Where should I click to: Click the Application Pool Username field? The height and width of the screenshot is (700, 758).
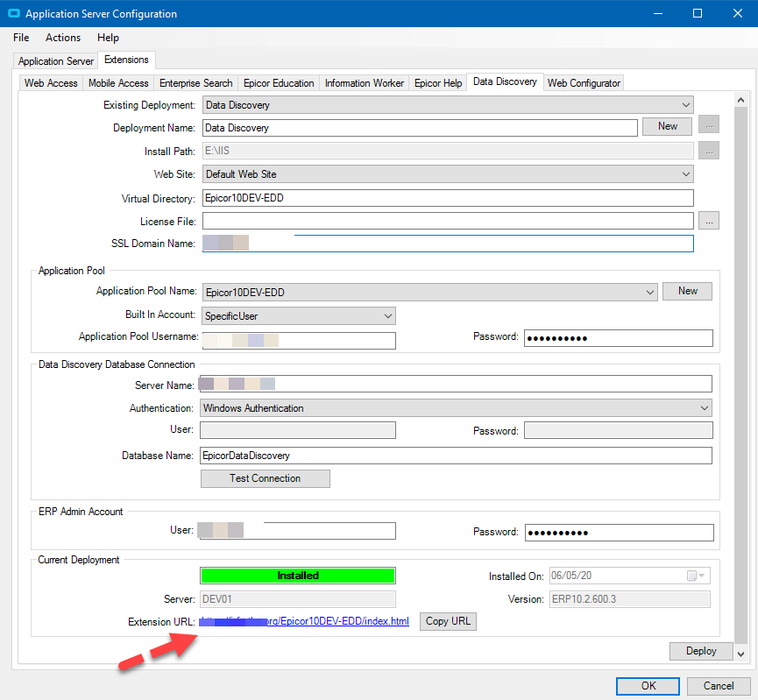point(299,340)
